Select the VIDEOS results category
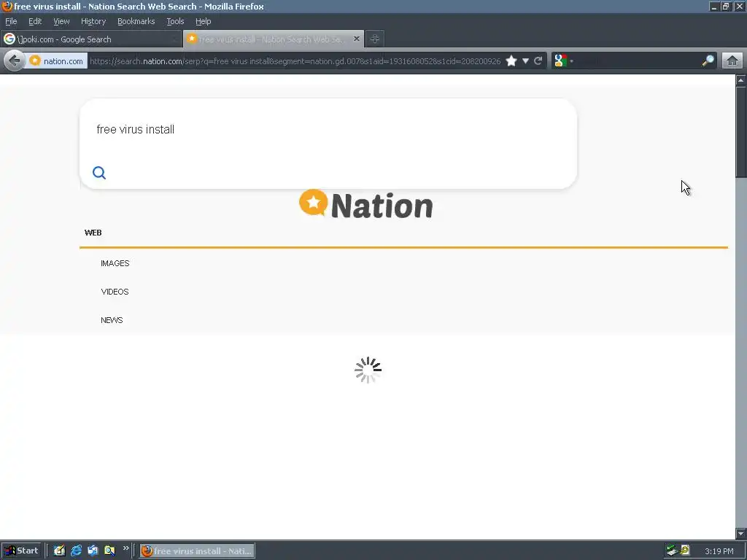 115,292
